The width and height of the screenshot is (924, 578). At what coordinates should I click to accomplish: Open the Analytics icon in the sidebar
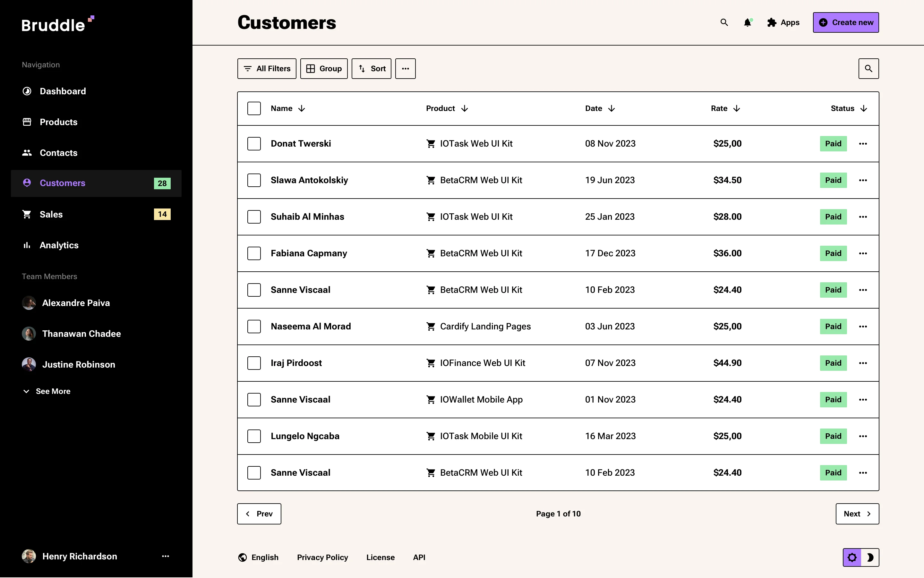(27, 245)
